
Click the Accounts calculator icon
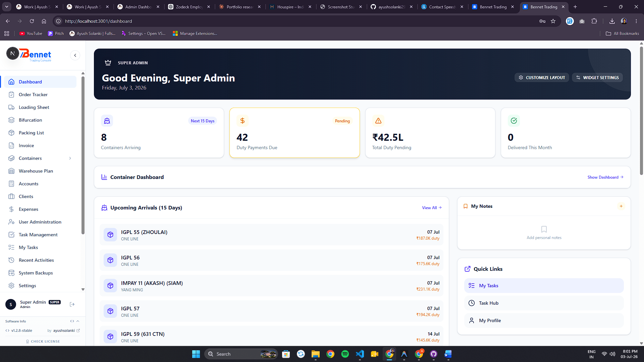tap(11, 184)
